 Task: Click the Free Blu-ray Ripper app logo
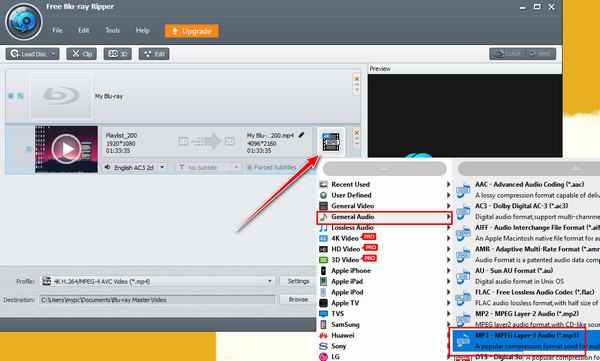click(x=24, y=21)
